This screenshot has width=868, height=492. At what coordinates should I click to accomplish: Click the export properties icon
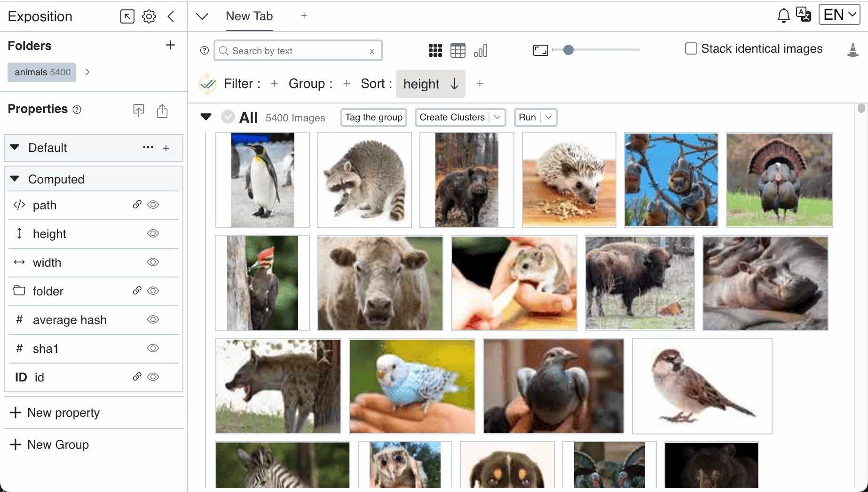click(x=162, y=111)
